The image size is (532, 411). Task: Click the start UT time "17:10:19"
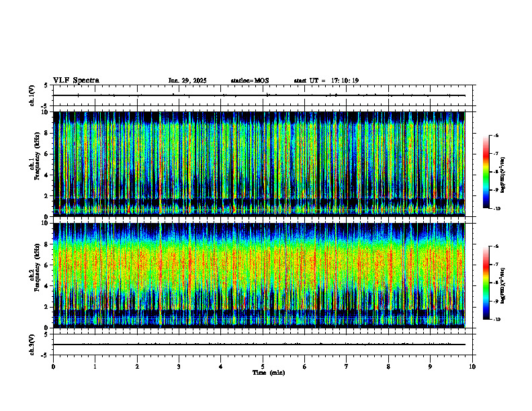[x=345, y=81]
